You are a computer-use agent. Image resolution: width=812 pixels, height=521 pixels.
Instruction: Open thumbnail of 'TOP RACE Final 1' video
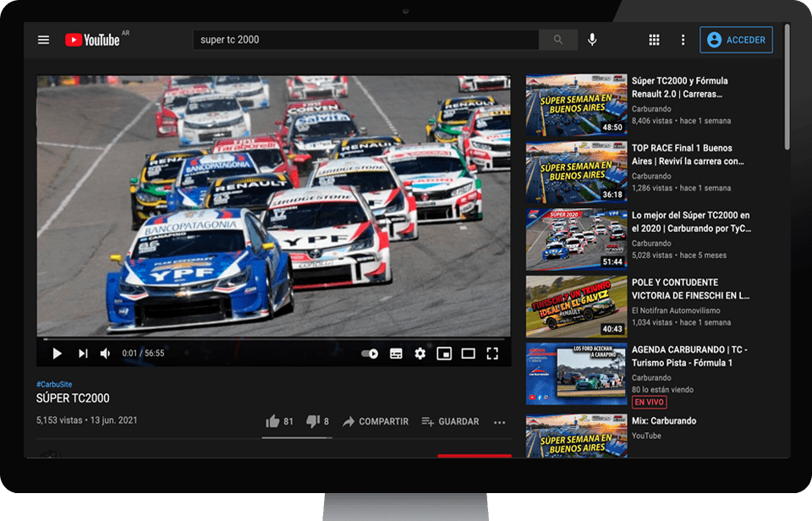[x=576, y=172]
